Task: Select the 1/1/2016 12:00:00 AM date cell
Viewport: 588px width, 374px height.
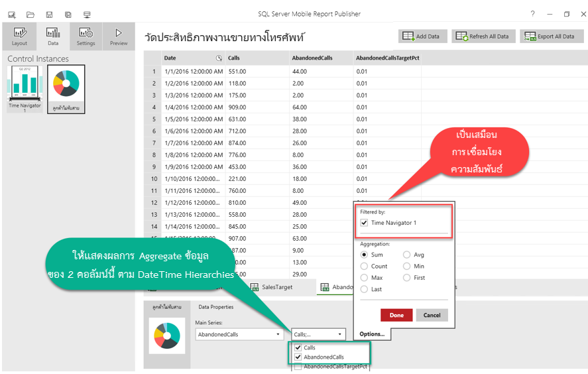Action: point(194,71)
